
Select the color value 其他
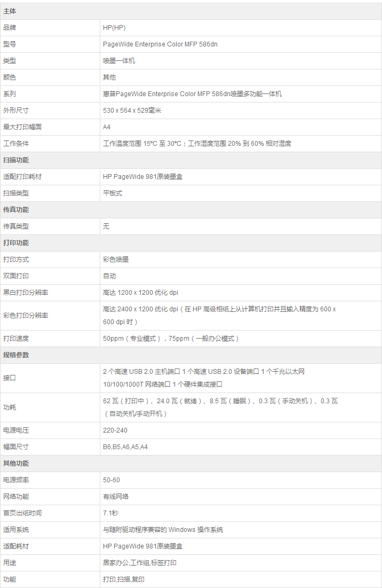[x=109, y=77]
